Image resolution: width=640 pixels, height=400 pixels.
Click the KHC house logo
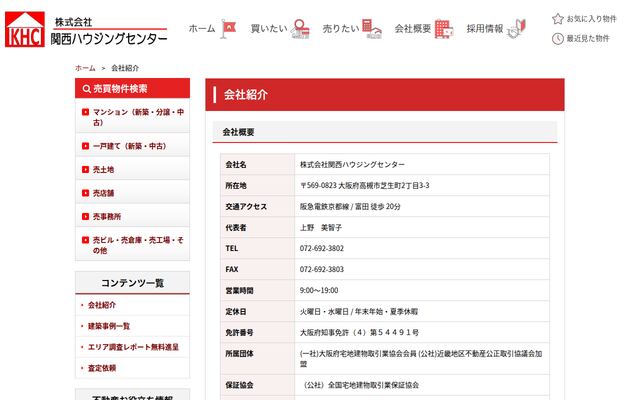click(24, 29)
